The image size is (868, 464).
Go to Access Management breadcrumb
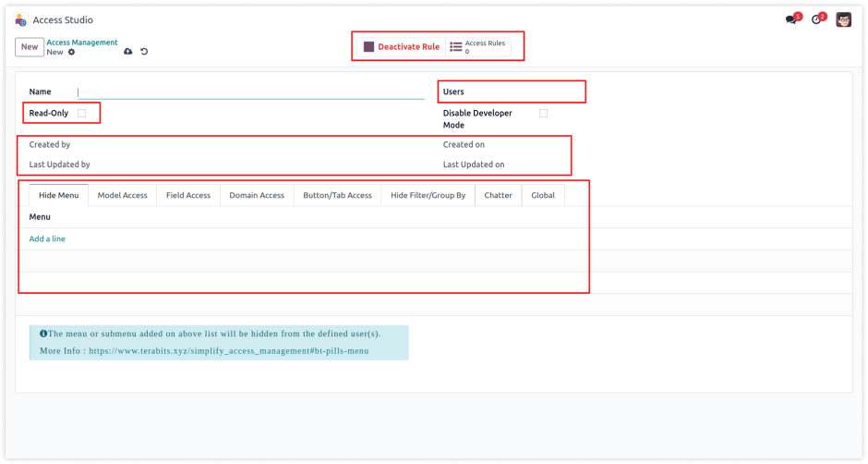coord(82,43)
